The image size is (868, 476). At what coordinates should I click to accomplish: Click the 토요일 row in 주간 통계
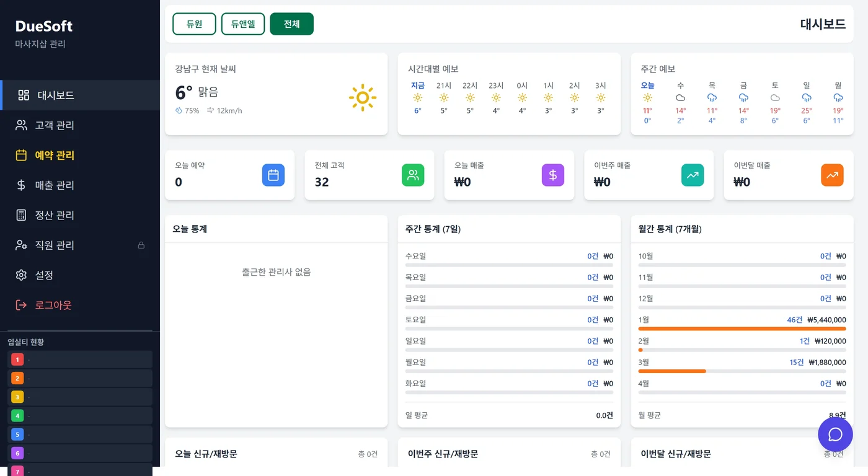509,323
